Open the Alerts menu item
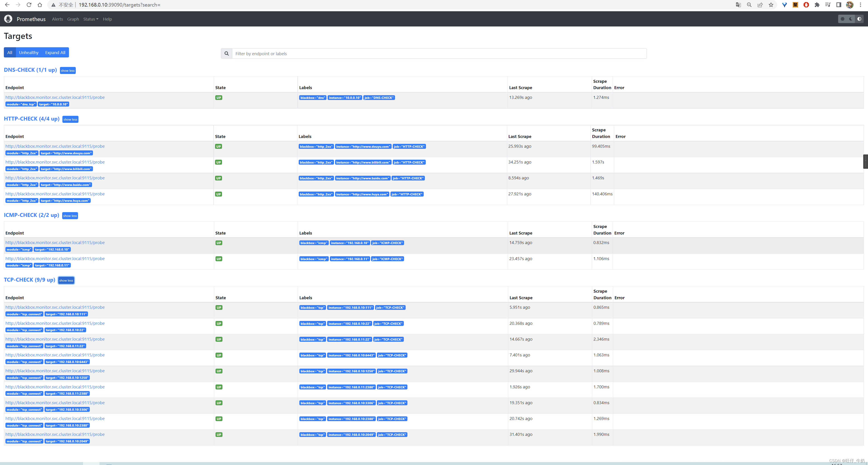Image resolution: width=868 pixels, height=465 pixels. point(57,19)
